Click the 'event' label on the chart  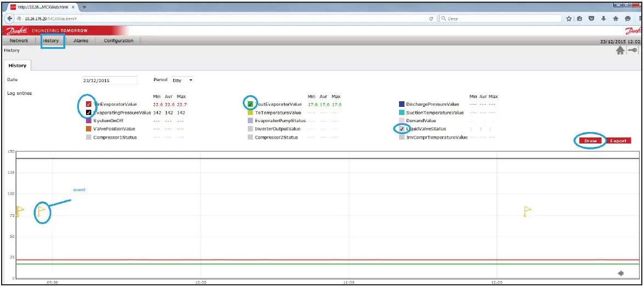[79, 190]
